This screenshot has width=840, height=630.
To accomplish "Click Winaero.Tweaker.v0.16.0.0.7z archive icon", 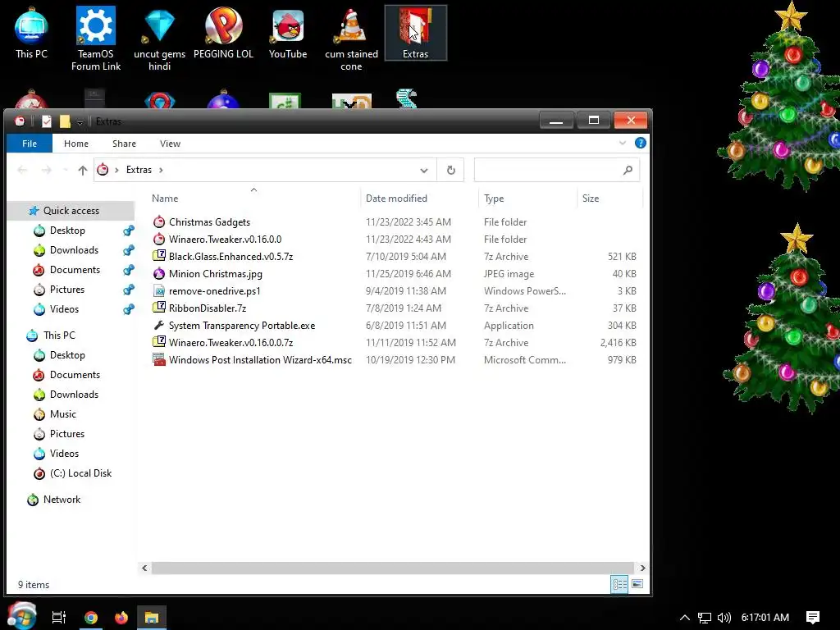I will click(x=158, y=342).
